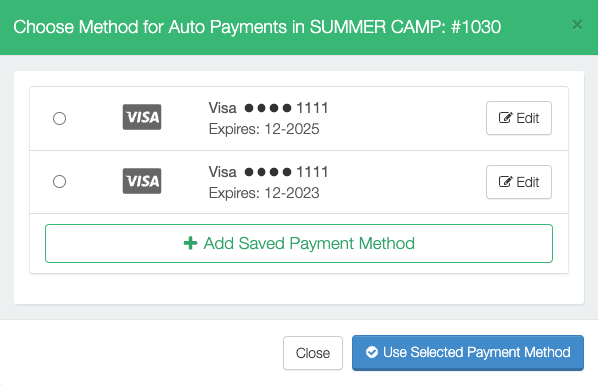Image resolution: width=598 pixels, height=385 pixels.
Task: Click the 'Expires: 12-2023' text
Action: coord(264,193)
